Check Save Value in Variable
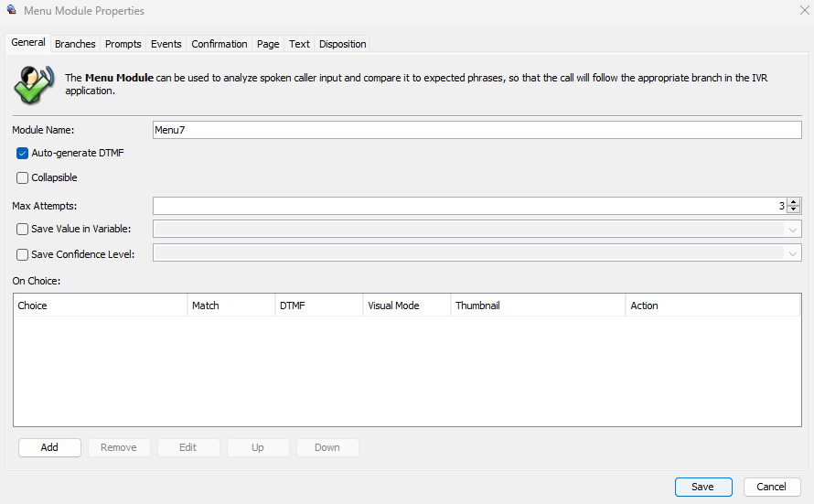 click(22, 229)
